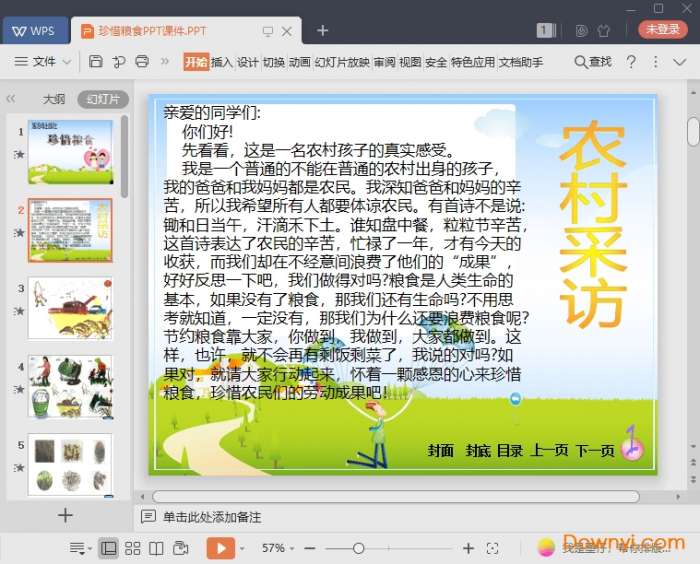Select slide 5 thumbnail
The height and width of the screenshot is (564, 700).
click(x=70, y=464)
